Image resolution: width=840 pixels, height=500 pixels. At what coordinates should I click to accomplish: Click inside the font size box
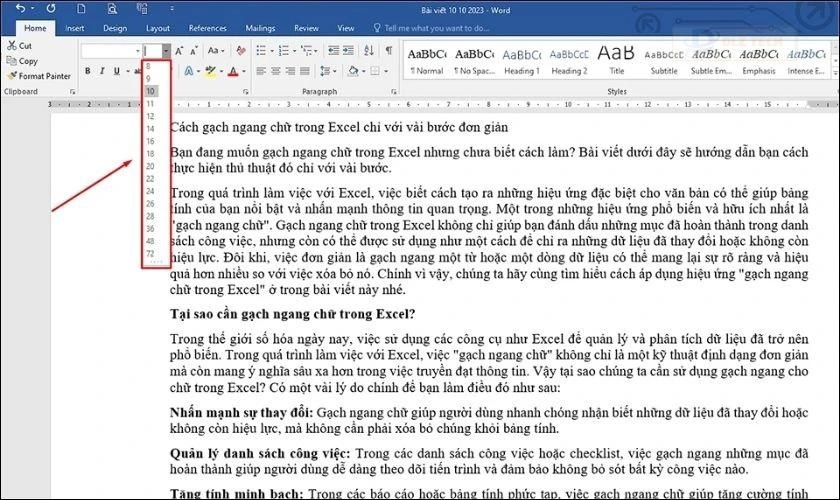[153, 51]
